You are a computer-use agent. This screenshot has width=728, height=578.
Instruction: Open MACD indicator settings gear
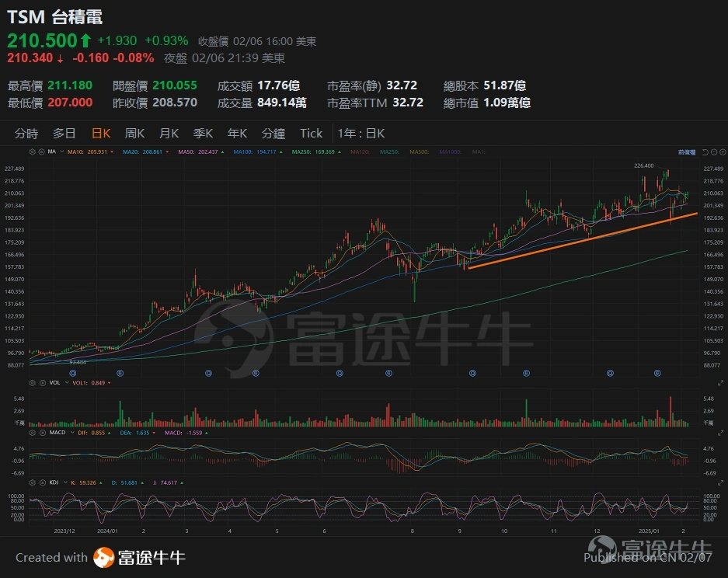33,433
